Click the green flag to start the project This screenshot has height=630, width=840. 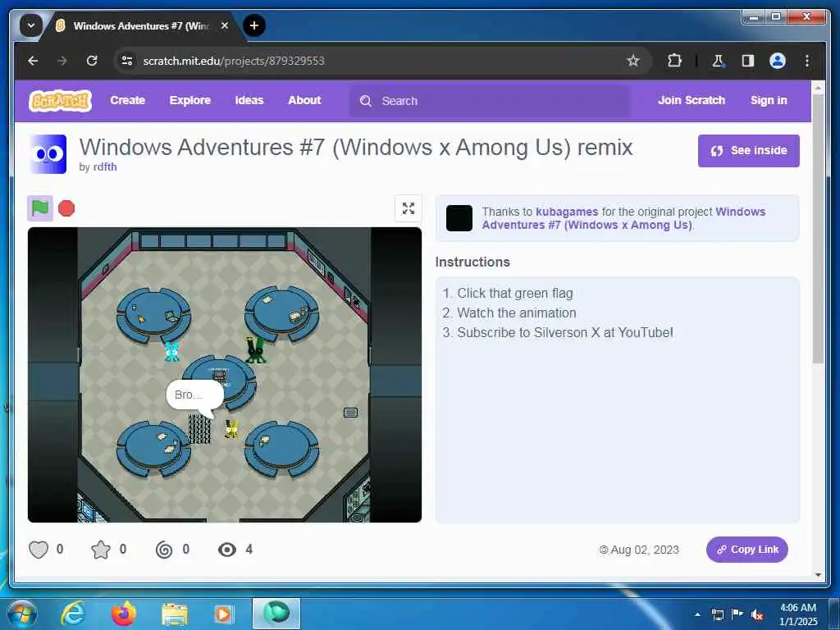40,208
